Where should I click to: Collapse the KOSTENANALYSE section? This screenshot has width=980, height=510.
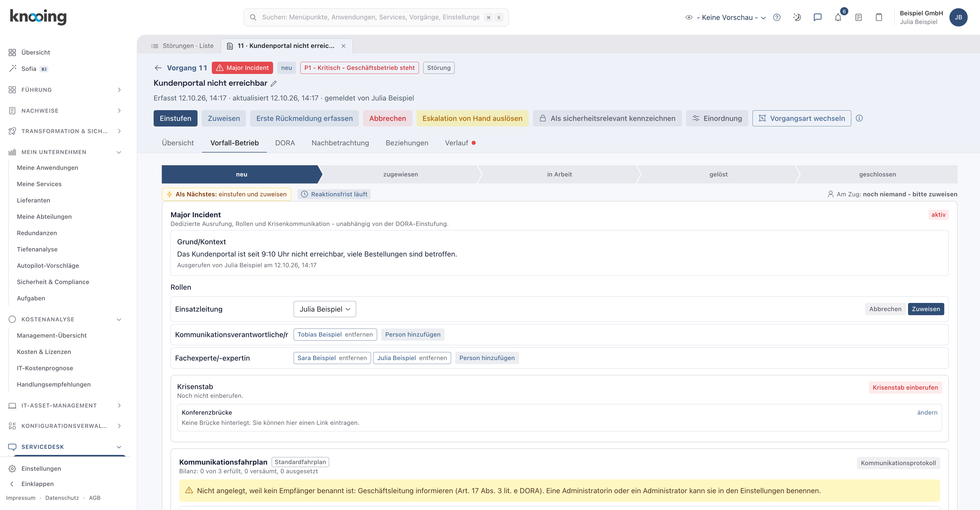coord(65,319)
